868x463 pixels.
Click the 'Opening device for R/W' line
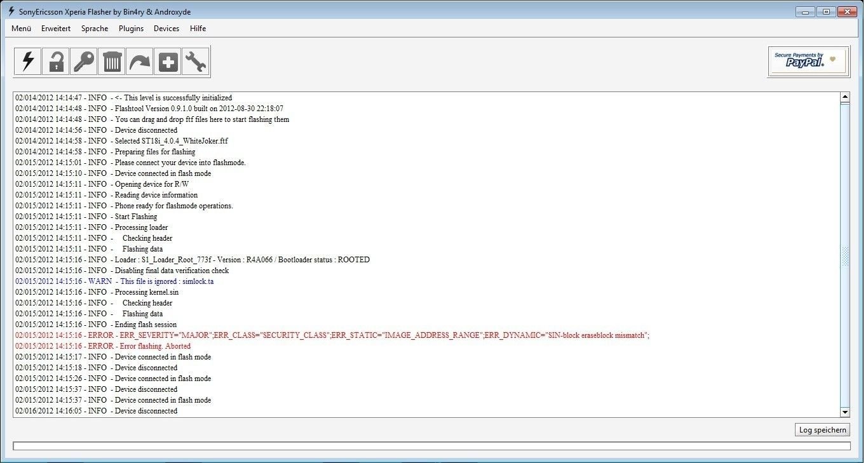click(x=102, y=184)
